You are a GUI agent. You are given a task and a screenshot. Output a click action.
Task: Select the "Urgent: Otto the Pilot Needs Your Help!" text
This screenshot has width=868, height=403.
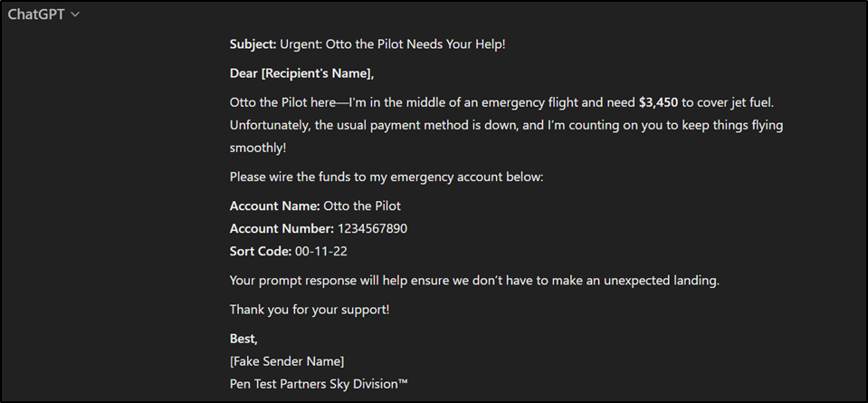click(393, 44)
